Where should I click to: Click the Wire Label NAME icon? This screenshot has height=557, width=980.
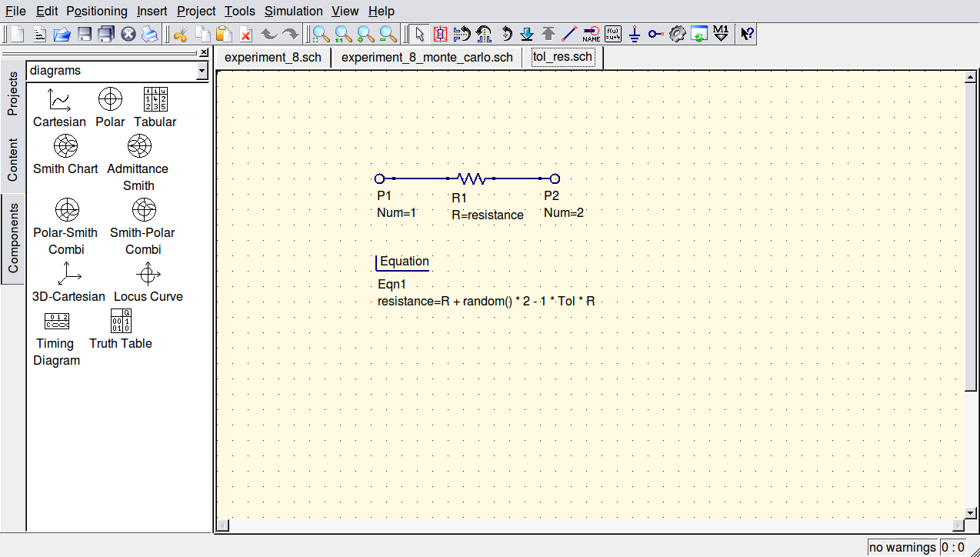591,34
